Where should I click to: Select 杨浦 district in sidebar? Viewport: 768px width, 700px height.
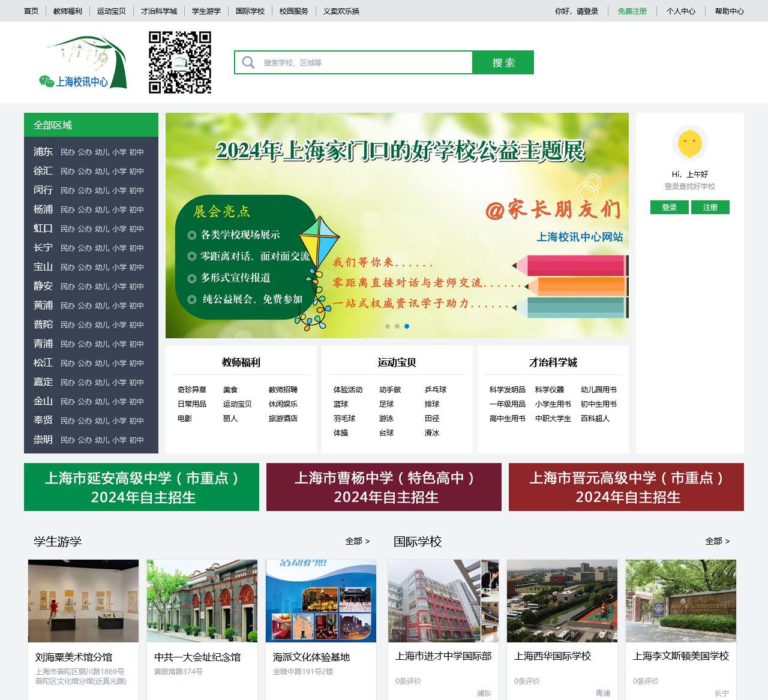click(43, 209)
